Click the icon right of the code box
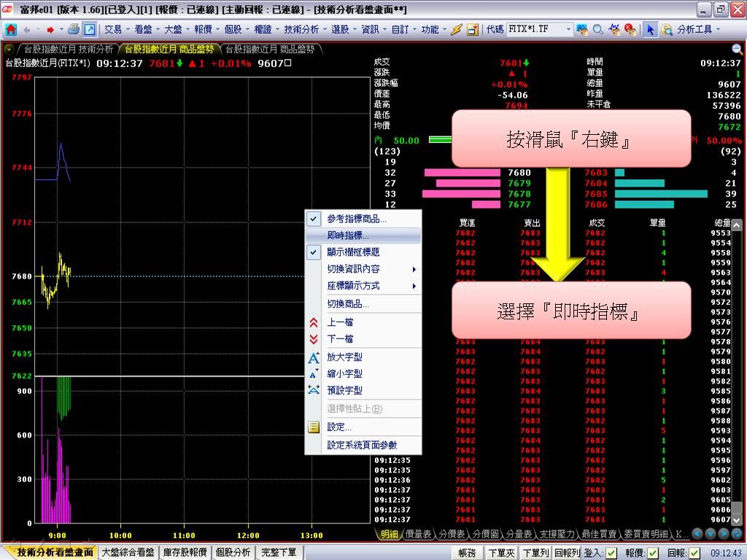The height and width of the screenshot is (560, 747). point(581,29)
